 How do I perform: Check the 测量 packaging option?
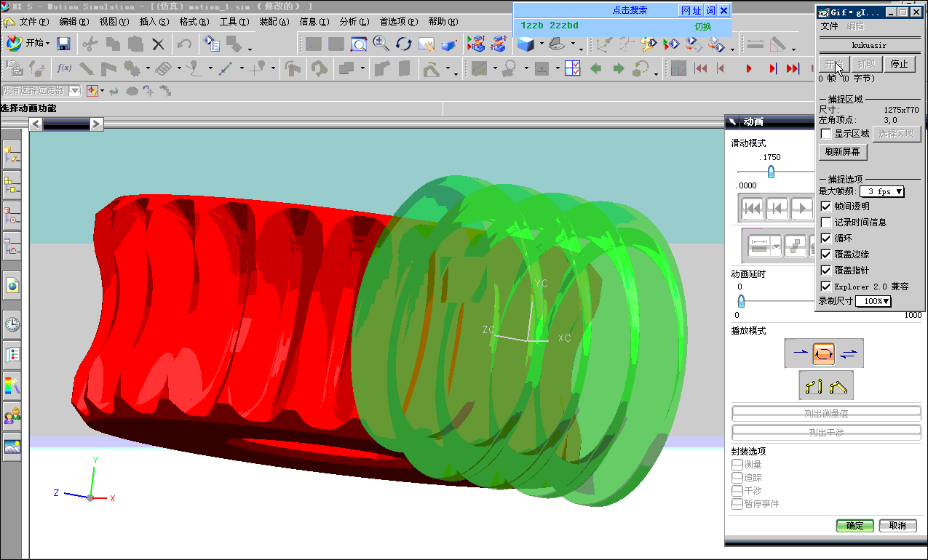click(738, 465)
